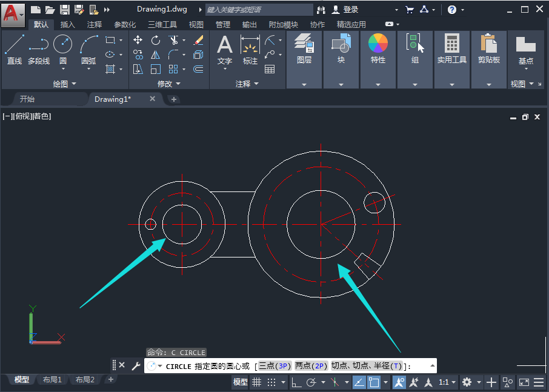The image size is (549, 392).
Task: Select the Rectangle draw tool
Action: click(110, 40)
